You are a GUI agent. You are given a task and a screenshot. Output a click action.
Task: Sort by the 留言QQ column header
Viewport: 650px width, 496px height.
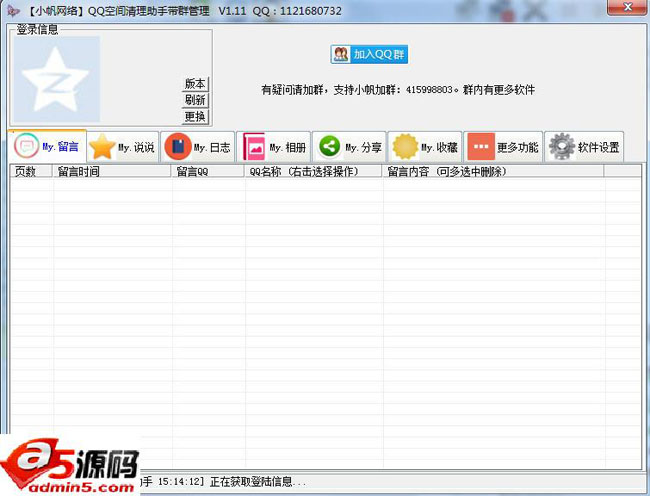coord(207,172)
